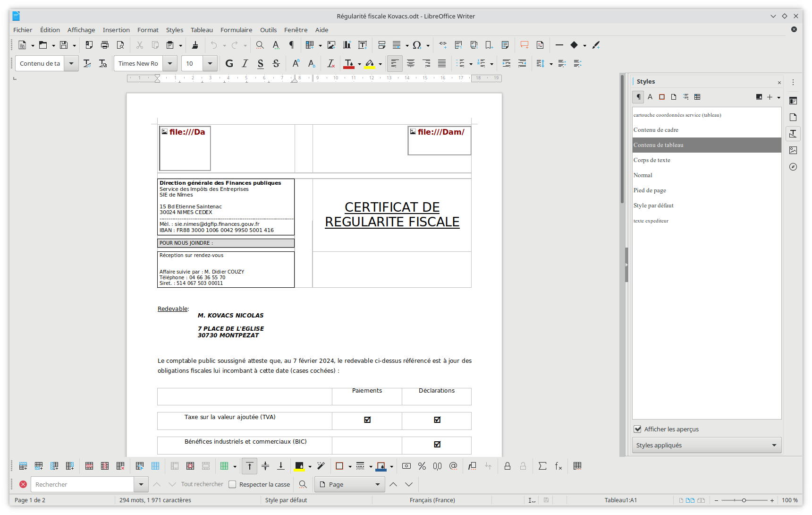Screen dimensions: 812x515
Task: Toggle formatting marks (pilcrow) icon
Action: [291, 45]
